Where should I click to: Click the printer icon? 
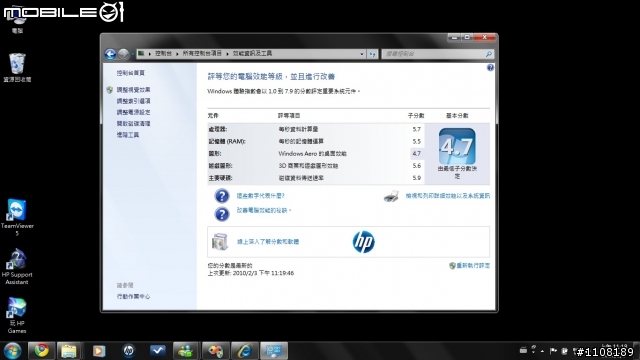click(391, 196)
